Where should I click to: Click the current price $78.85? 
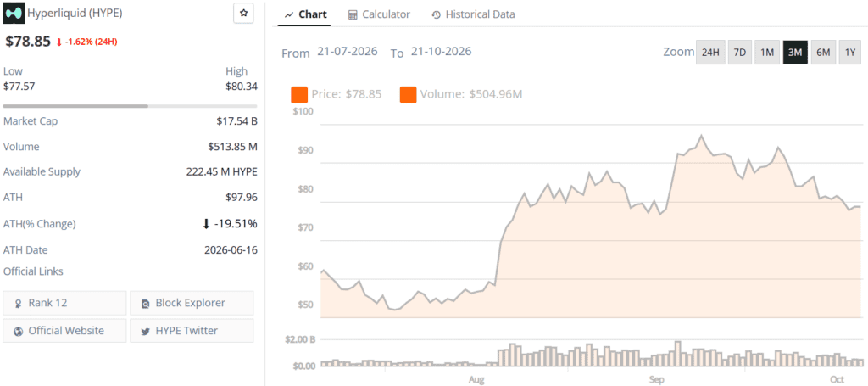pyautogui.click(x=28, y=42)
